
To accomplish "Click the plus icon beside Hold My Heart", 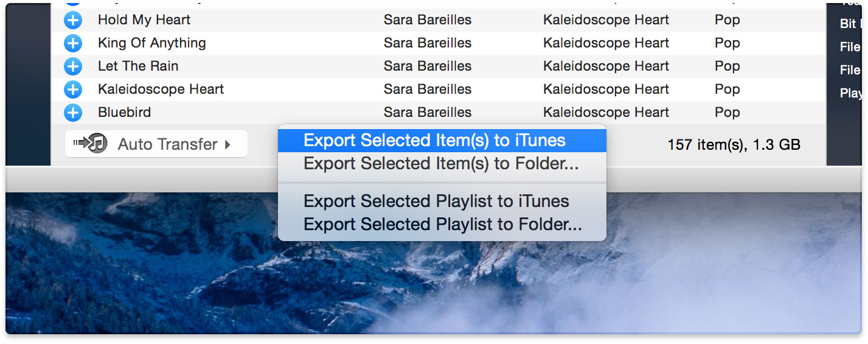I will click(x=73, y=20).
